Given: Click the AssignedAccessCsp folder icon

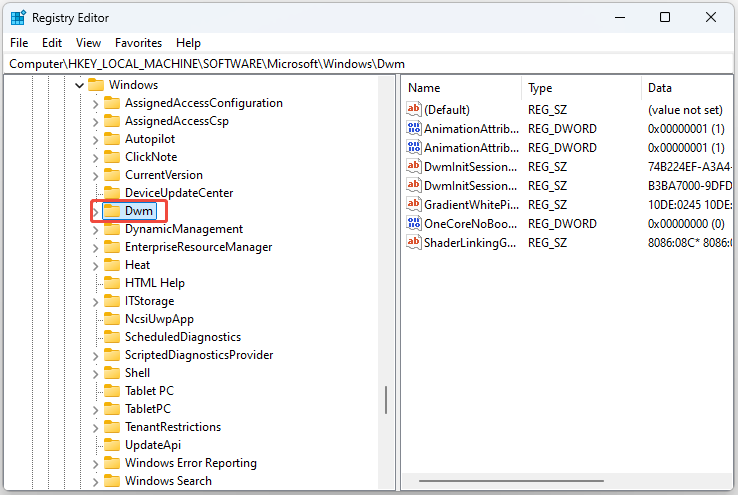Looking at the screenshot, I should 112,121.
